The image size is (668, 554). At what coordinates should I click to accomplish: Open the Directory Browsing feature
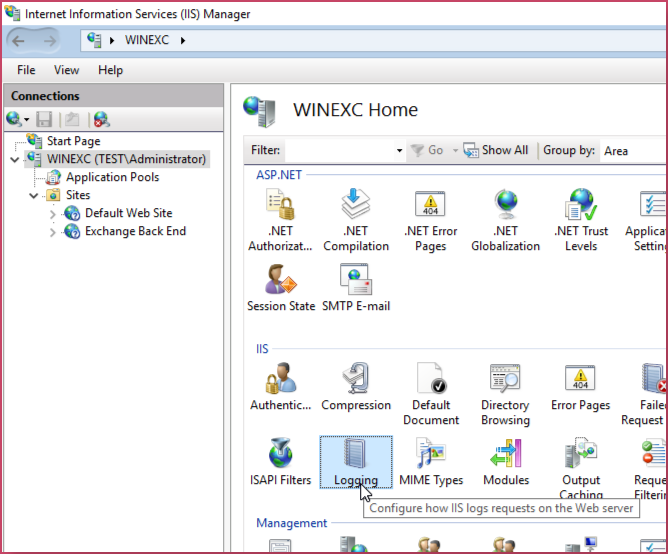[505, 394]
